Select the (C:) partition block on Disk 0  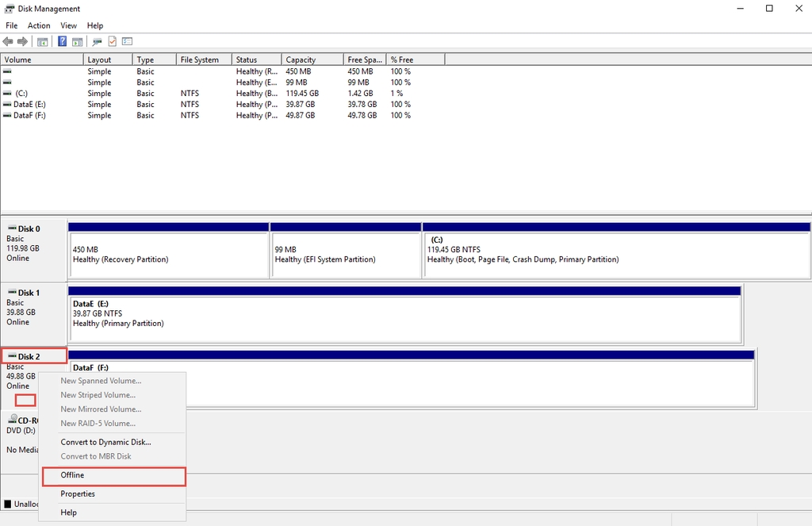tap(616, 254)
